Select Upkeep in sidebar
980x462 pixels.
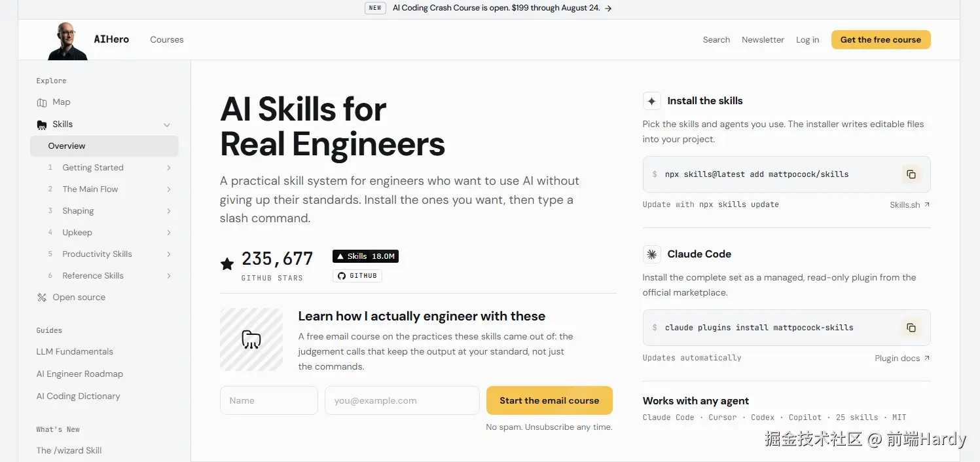coord(77,233)
